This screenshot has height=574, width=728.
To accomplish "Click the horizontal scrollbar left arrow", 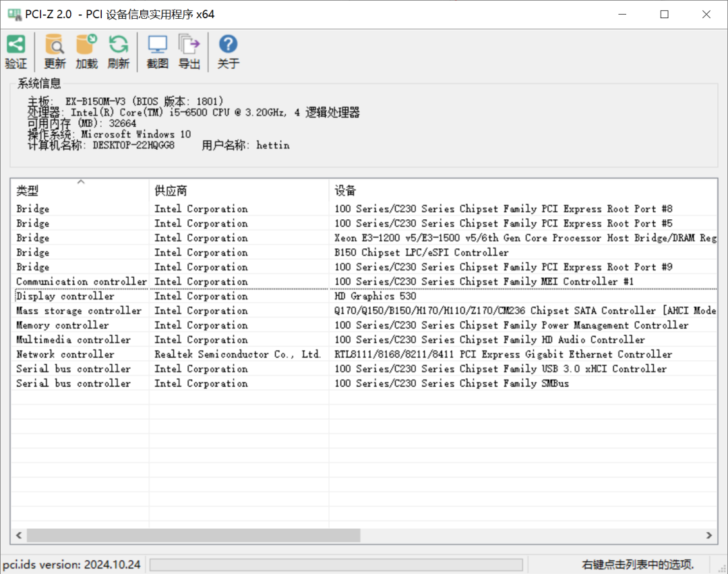I will click(19, 535).
